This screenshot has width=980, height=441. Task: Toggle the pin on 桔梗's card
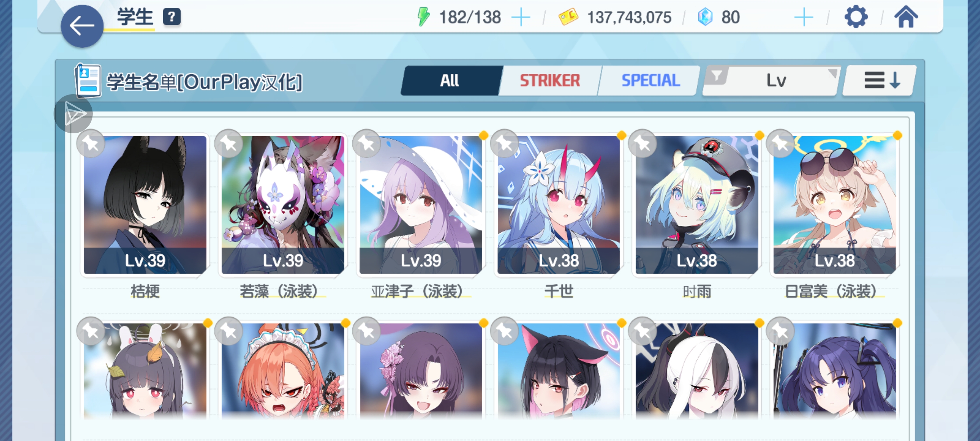91,143
